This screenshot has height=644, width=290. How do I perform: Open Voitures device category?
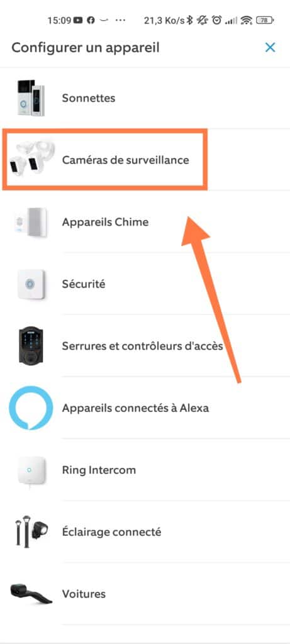pyautogui.click(x=145, y=594)
